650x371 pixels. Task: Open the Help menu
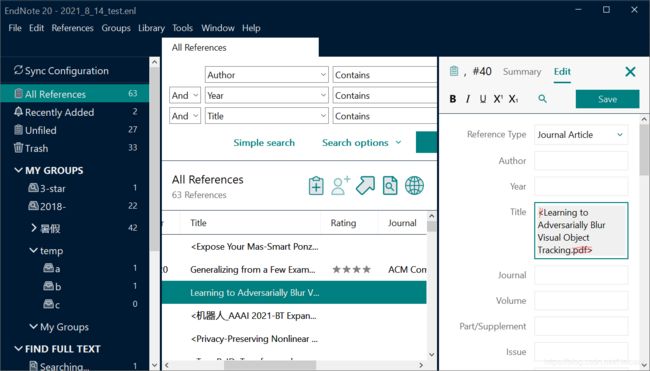pyautogui.click(x=251, y=28)
